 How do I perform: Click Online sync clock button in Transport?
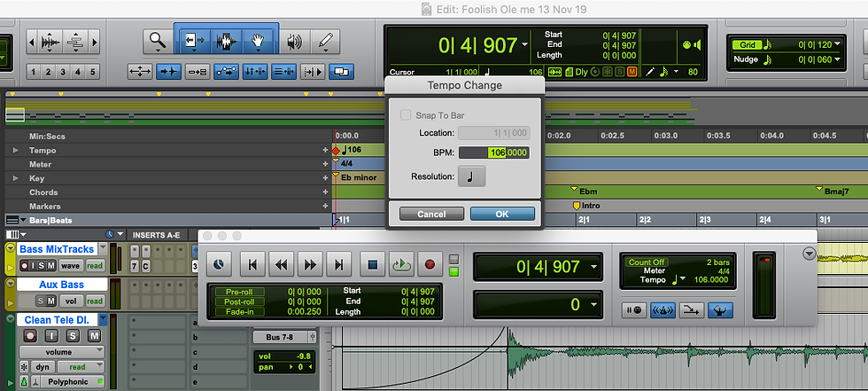[220, 265]
